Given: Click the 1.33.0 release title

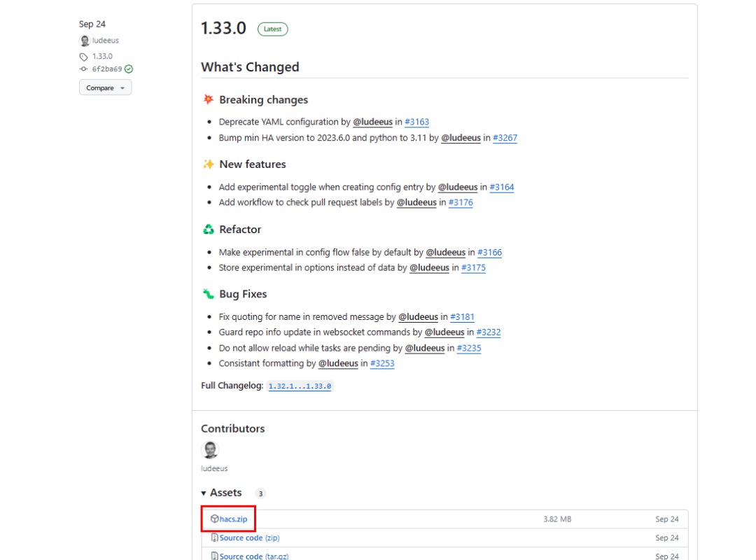Looking at the screenshot, I should pyautogui.click(x=224, y=28).
